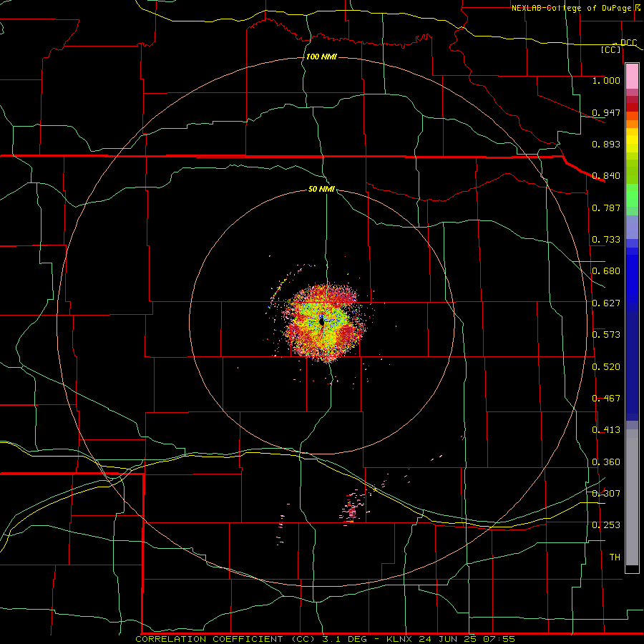Click the TH threshold label
The width and height of the screenshot is (644, 644).
[x=615, y=557]
